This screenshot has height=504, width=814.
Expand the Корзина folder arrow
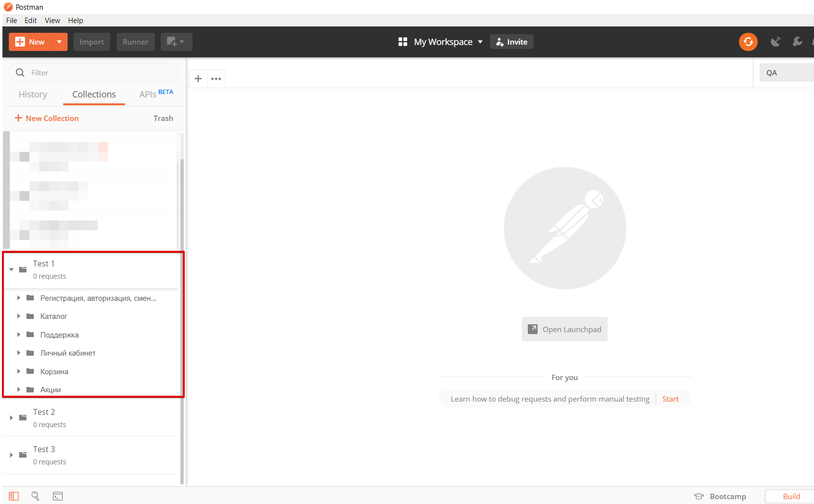click(x=19, y=371)
